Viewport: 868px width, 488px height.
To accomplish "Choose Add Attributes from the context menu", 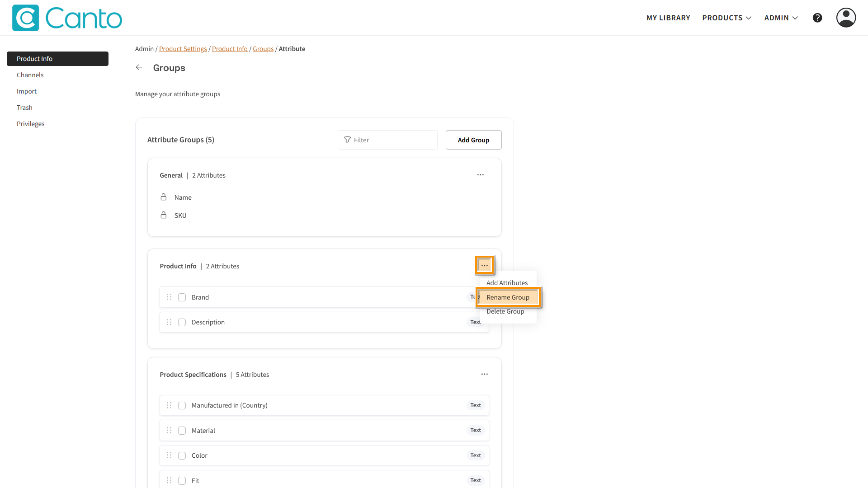I will coord(507,283).
